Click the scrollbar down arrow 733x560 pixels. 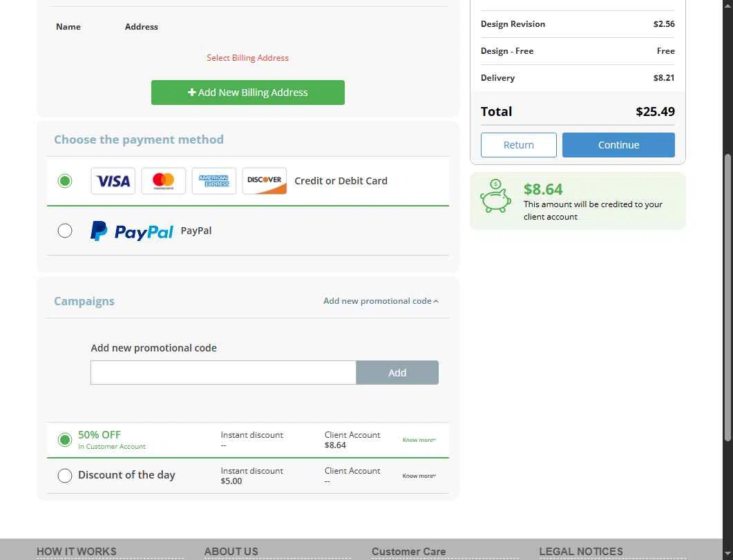click(727, 555)
